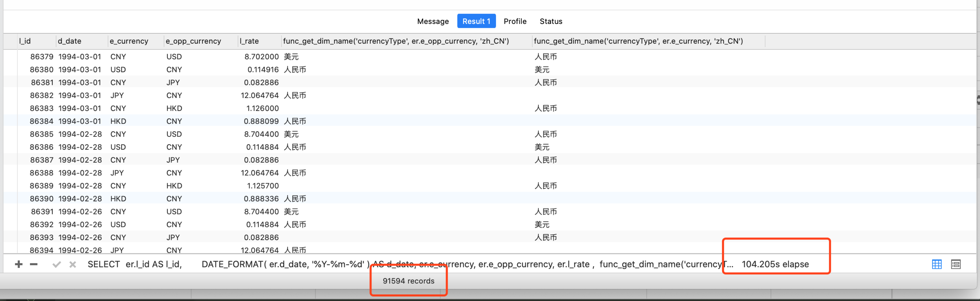Click the 91594 records count
Viewport: 980px width, 301px height.
(408, 281)
